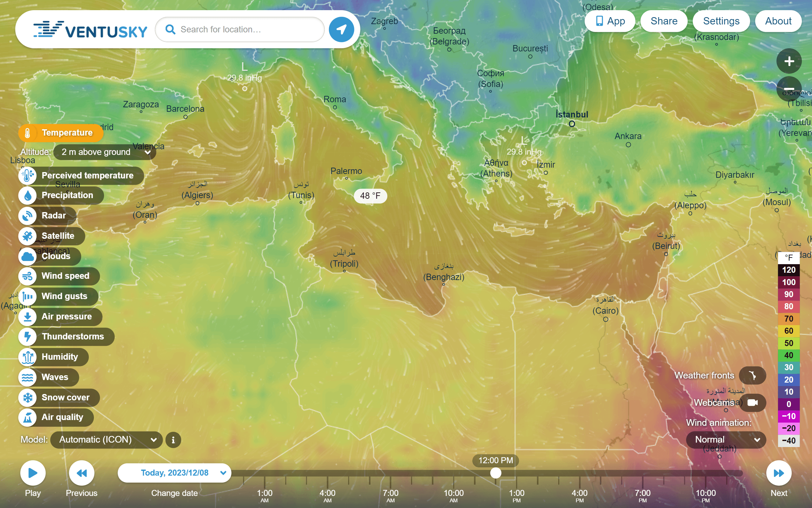The image size is (812, 508).
Task: Select the Precipitation droplet icon
Action: (28, 195)
